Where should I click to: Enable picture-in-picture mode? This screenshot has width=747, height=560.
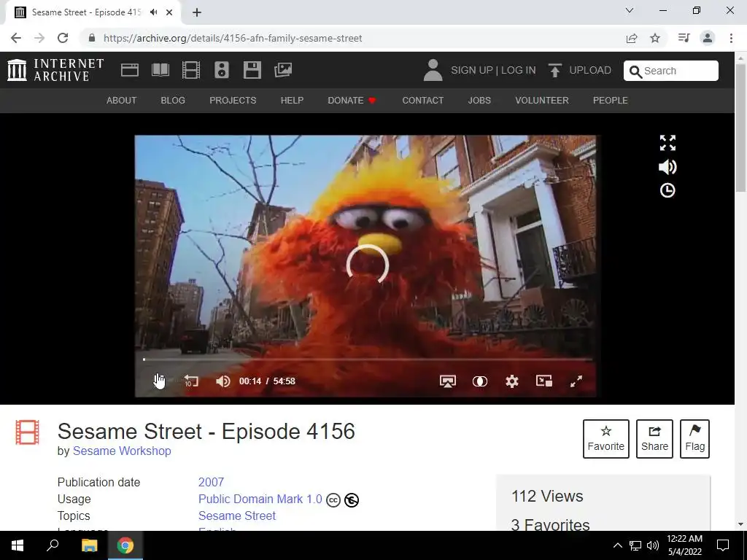544,381
